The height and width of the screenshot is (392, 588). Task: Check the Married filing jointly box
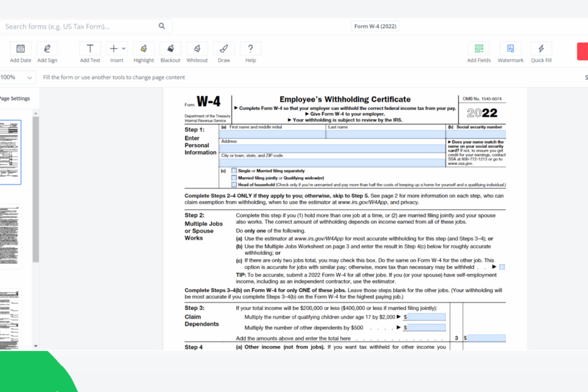[x=233, y=178]
